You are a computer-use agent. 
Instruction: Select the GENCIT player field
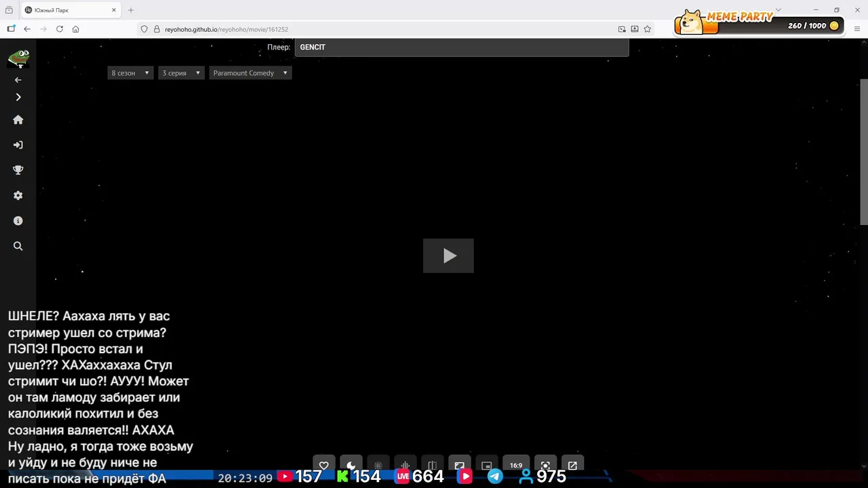pos(461,47)
